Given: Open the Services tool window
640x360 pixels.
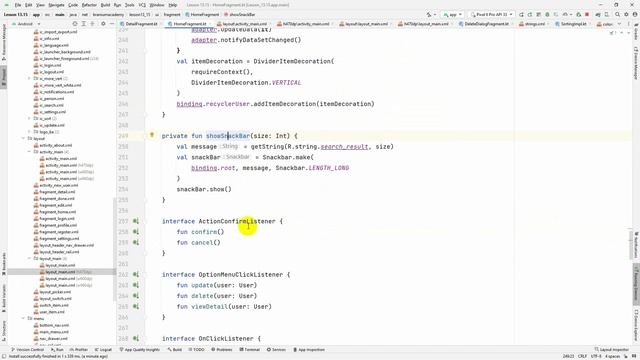Looking at the screenshot, I should (276, 350).
